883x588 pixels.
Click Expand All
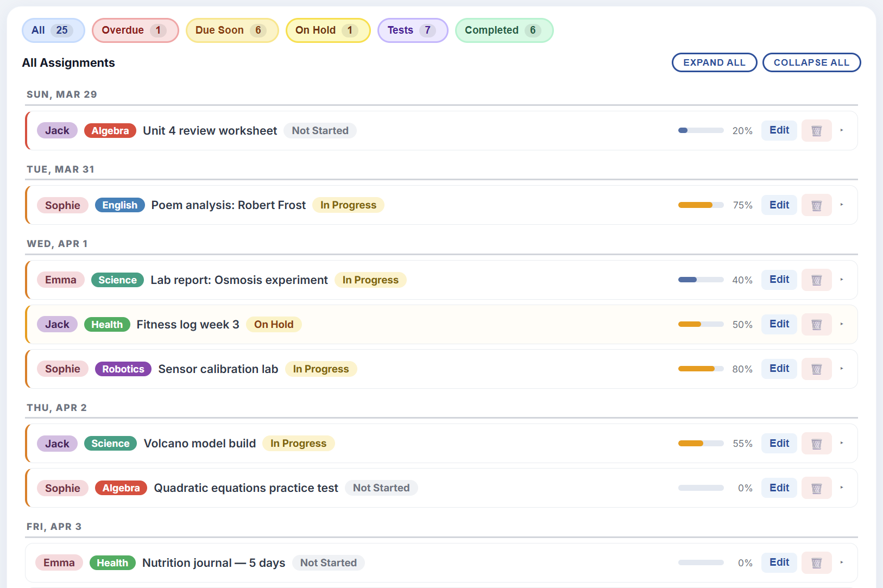714,62
